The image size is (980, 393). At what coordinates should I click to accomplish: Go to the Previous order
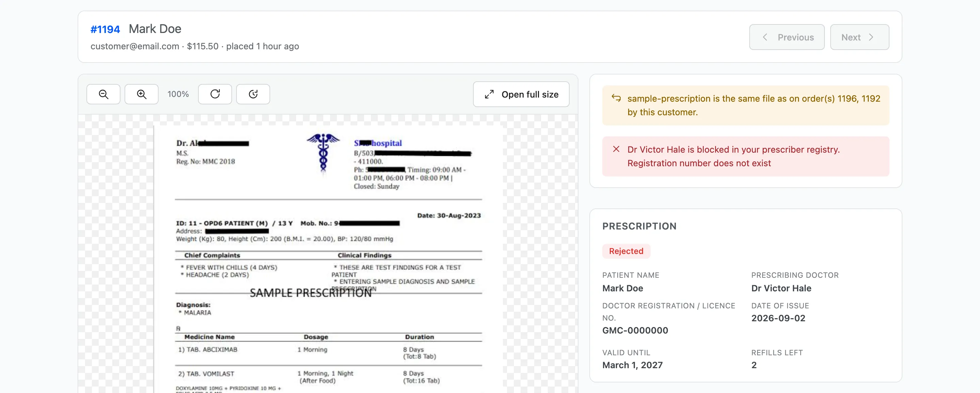click(x=787, y=37)
